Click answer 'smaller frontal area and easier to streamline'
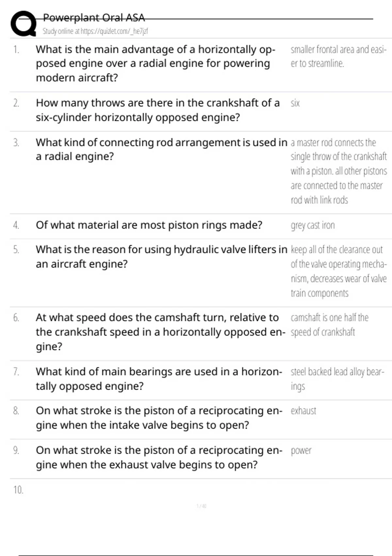This screenshot has width=392, height=556. pyautogui.click(x=338, y=56)
